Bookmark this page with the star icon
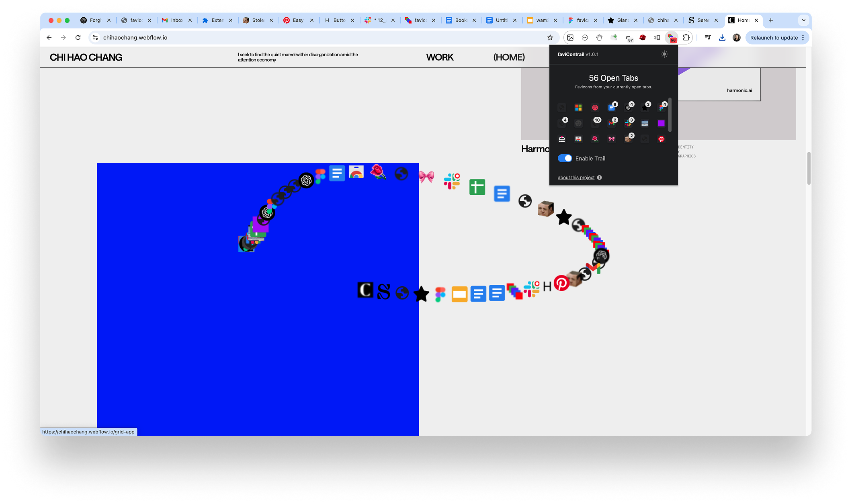 pos(550,37)
